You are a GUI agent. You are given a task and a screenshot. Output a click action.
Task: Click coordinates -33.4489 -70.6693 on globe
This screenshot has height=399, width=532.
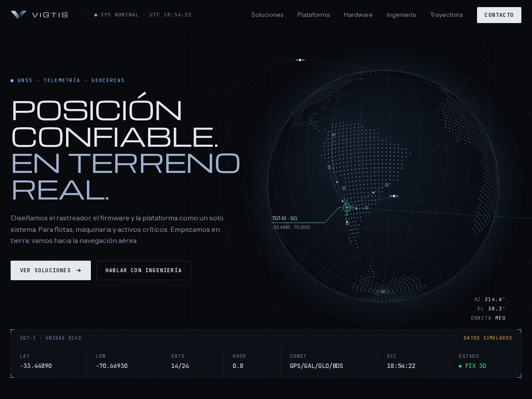tap(291, 227)
